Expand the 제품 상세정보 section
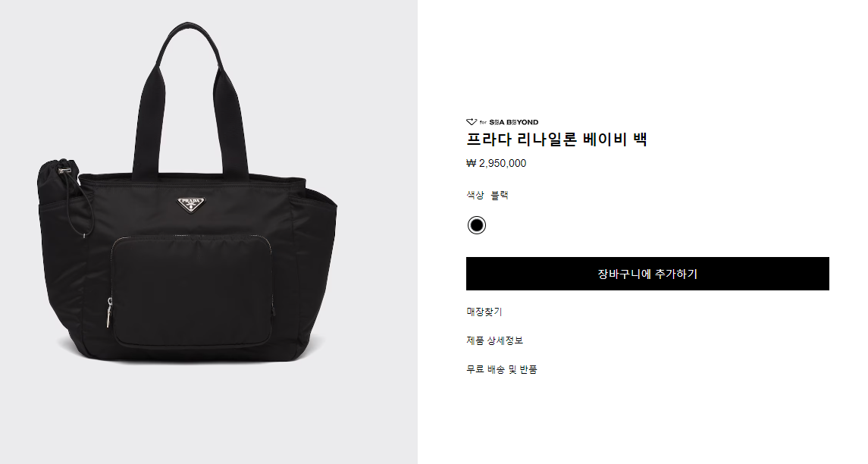The width and height of the screenshot is (868, 464). (x=495, y=340)
